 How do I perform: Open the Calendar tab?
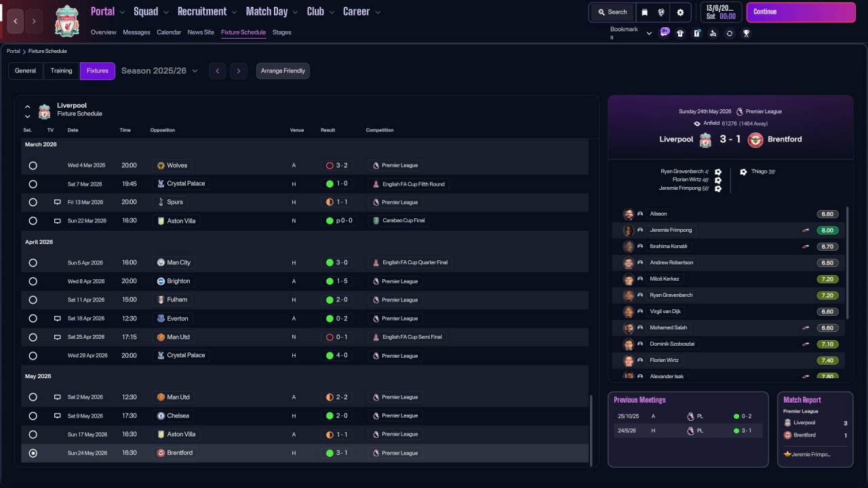tap(169, 33)
